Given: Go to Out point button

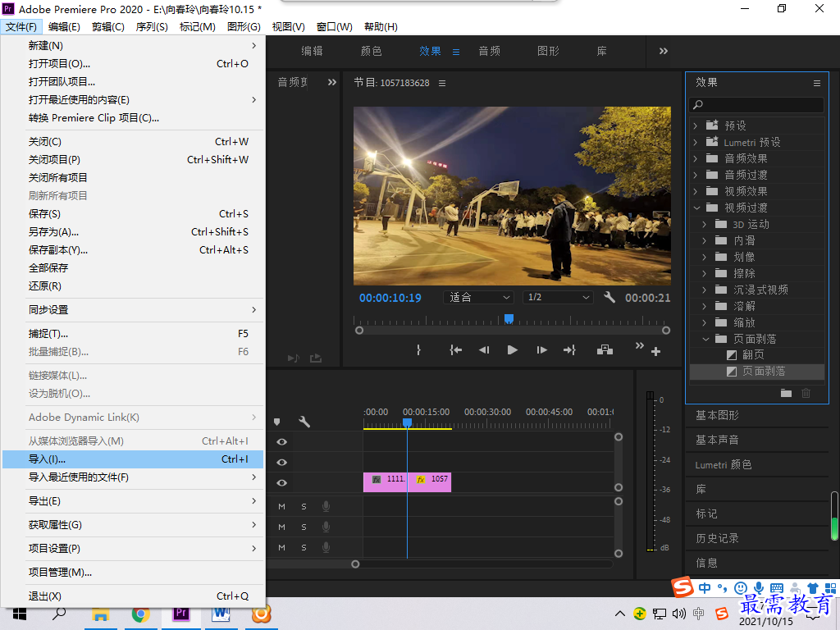Looking at the screenshot, I should point(569,349).
